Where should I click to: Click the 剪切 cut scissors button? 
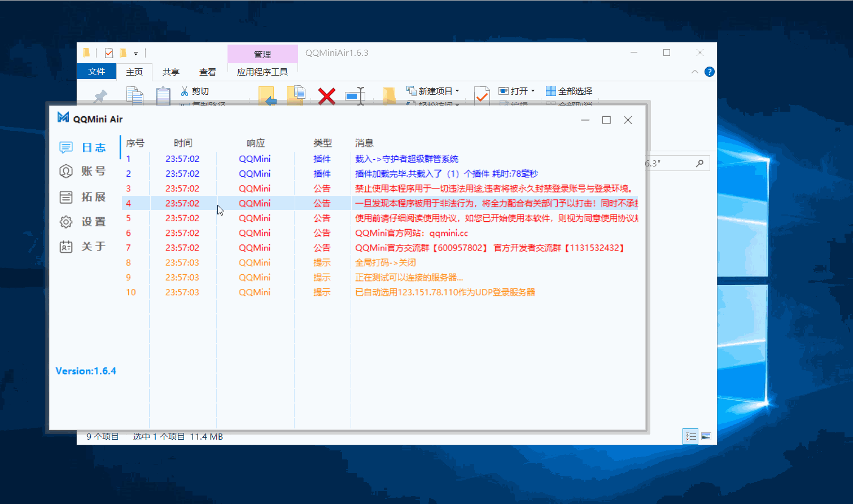click(x=195, y=91)
